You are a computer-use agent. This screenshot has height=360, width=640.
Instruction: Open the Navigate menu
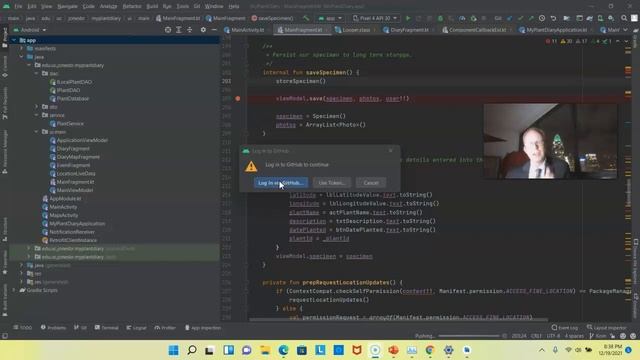click(67, 6)
